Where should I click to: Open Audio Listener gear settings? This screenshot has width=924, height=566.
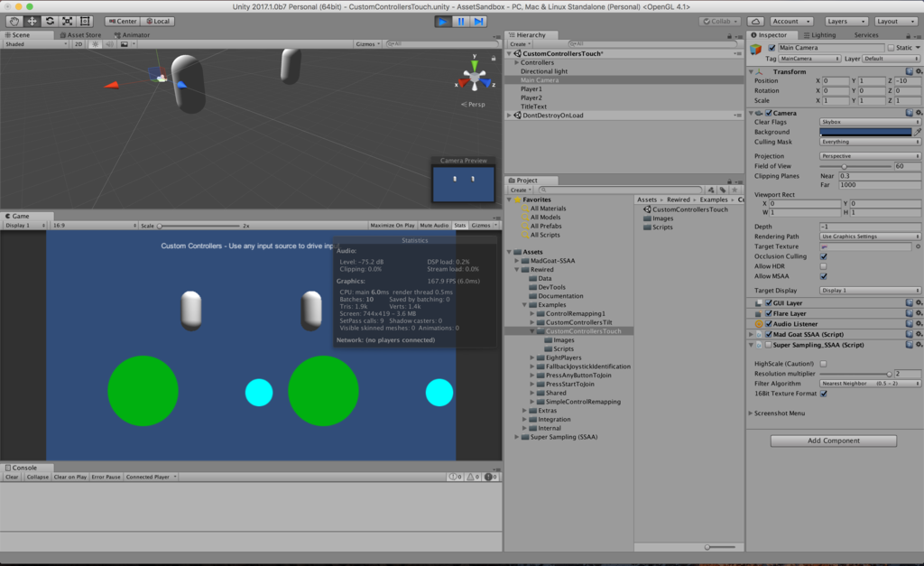tap(918, 324)
